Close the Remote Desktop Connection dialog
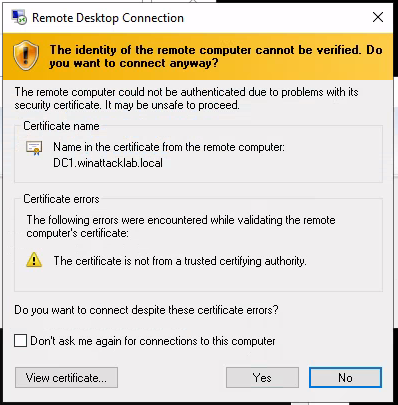This screenshot has height=405, width=398. (x=378, y=17)
